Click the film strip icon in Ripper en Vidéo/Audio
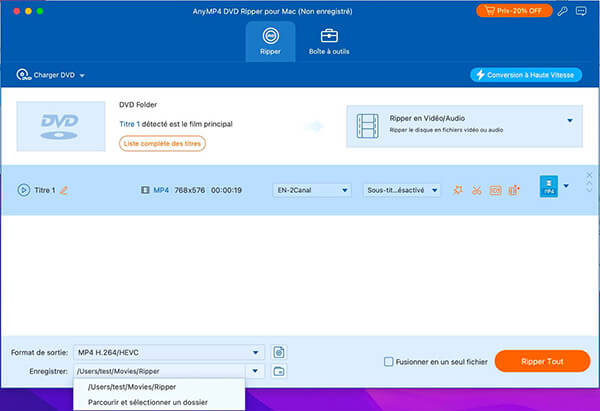The height and width of the screenshot is (411, 600). click(x=367, y=126)
